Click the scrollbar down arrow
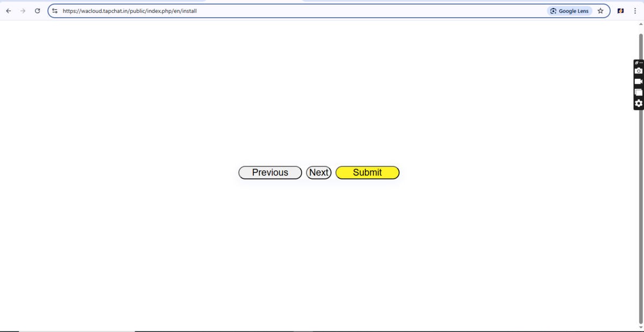The image size is (644, 332). tap(640, 327)
